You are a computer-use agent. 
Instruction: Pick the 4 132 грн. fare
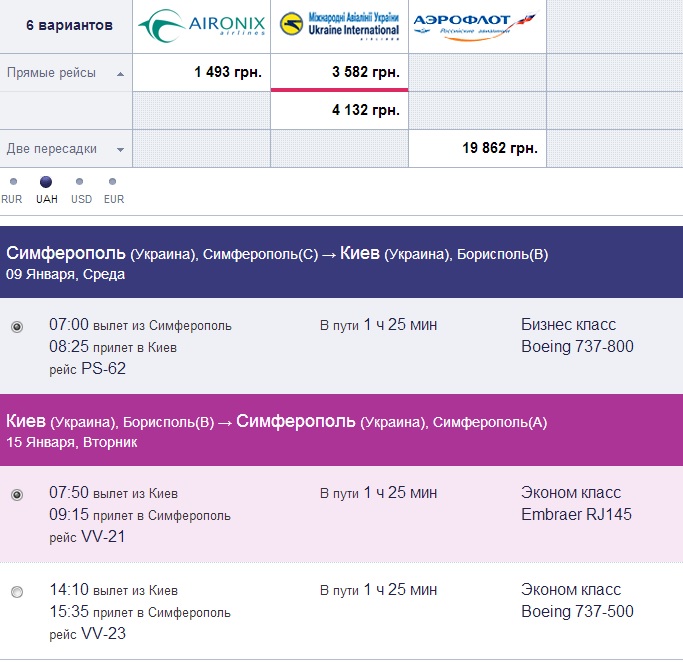tap(364, 110)
